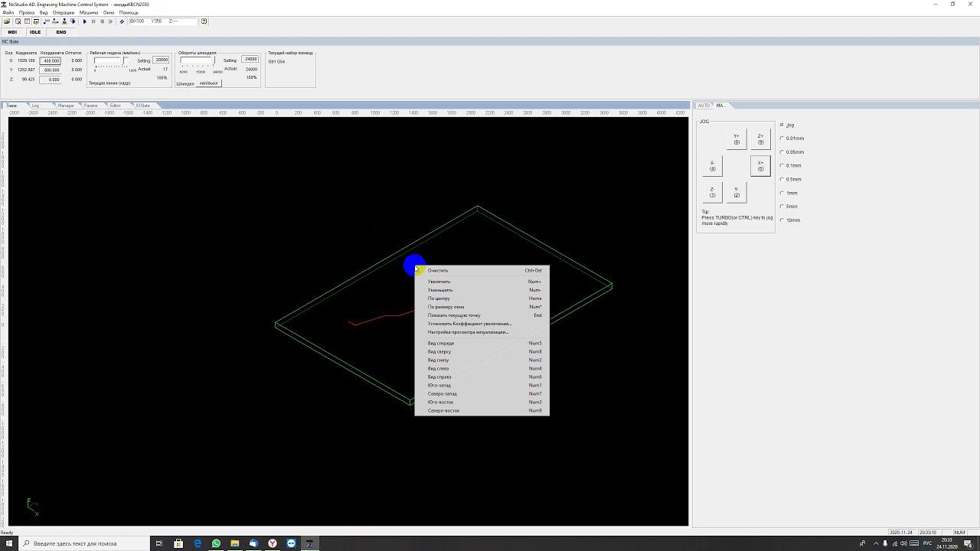Open Microsoft Store from the taskbar
Screen dimensions: 980x551
click(x=178, y=543)
